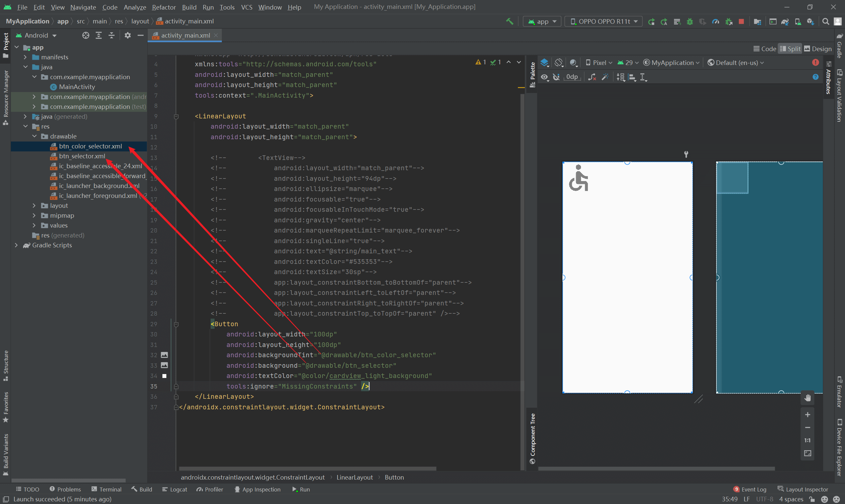Click the Stop app red square
The width and height of the screenshot is (845, 504).
(x=741, y=21)
